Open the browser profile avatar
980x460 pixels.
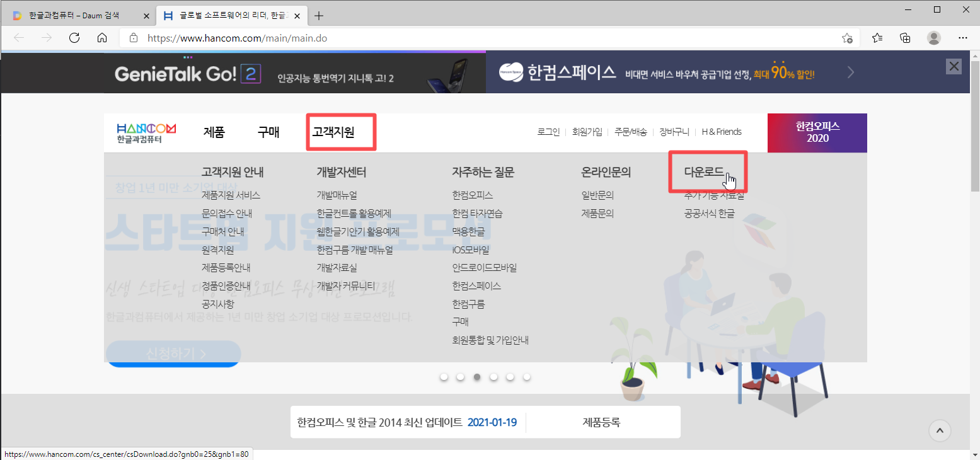click(934, 38)
